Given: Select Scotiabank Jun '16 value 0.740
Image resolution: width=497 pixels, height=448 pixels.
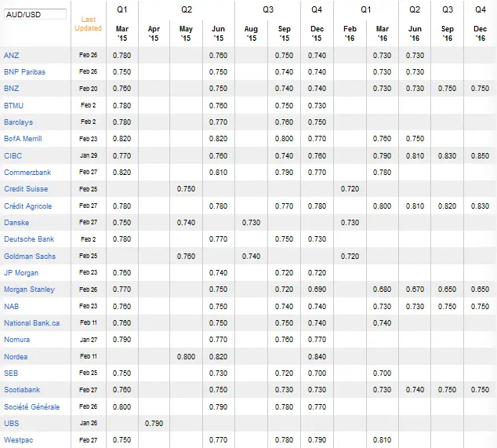Looking at the screenshot, I should click(415, 390).
